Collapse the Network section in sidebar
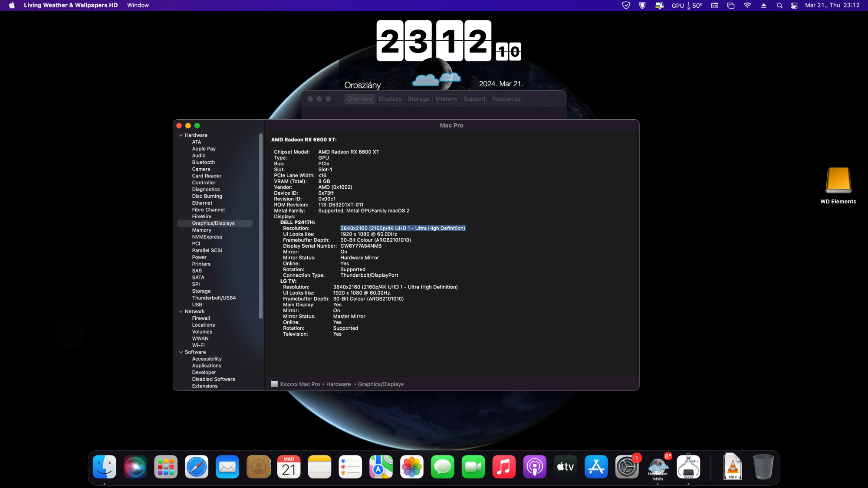This screenshot has width=868, height=488. point(181,311)
